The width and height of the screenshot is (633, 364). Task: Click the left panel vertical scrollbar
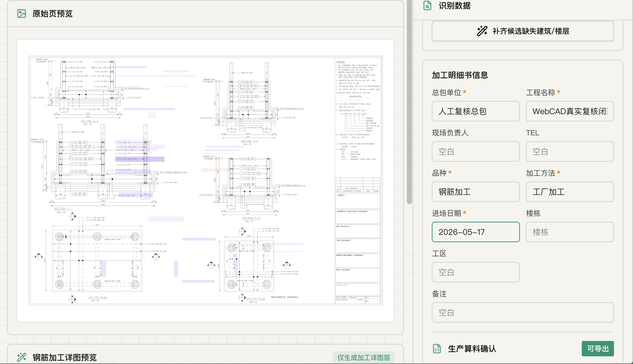pyautogui.click(x=409, y=102)
